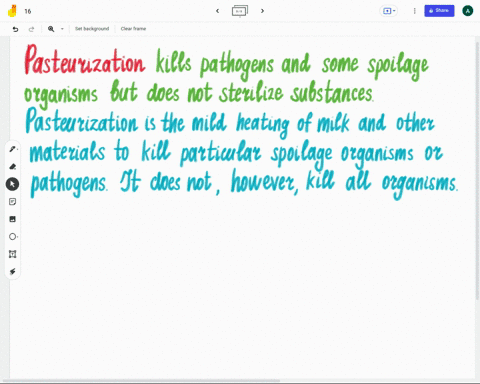Activate the Laser pointer tool
Screen dimensions: 480x384
pos(12,272)
